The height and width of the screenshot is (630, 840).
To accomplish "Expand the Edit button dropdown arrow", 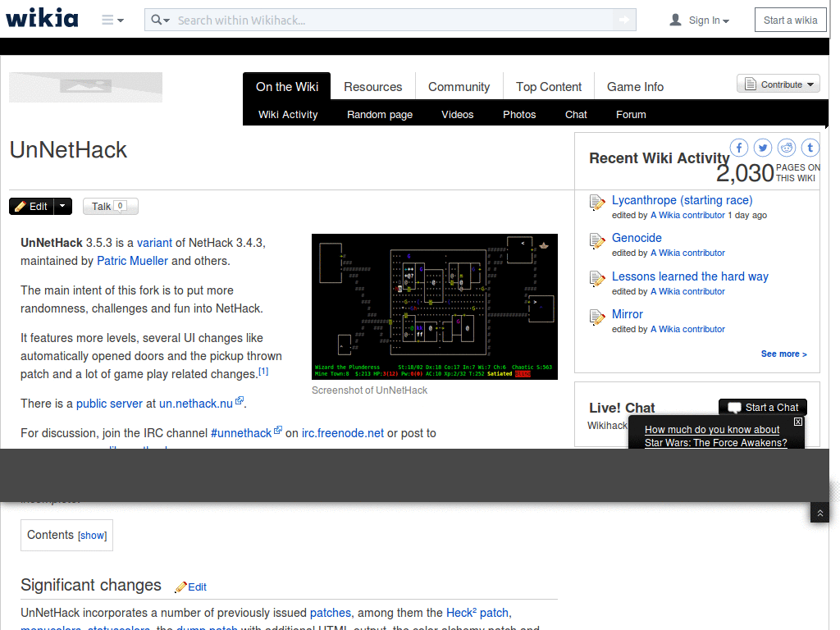I will point(62,206).
